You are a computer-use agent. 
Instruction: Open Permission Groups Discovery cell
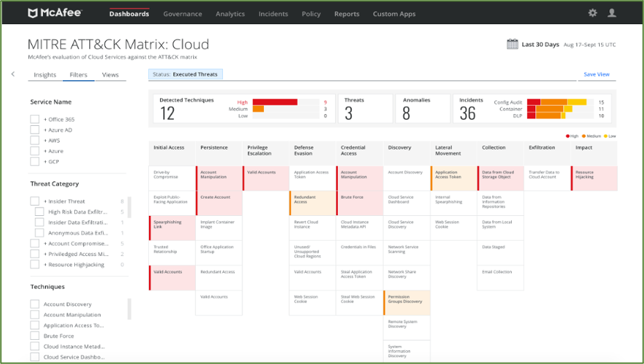[406, 303]
